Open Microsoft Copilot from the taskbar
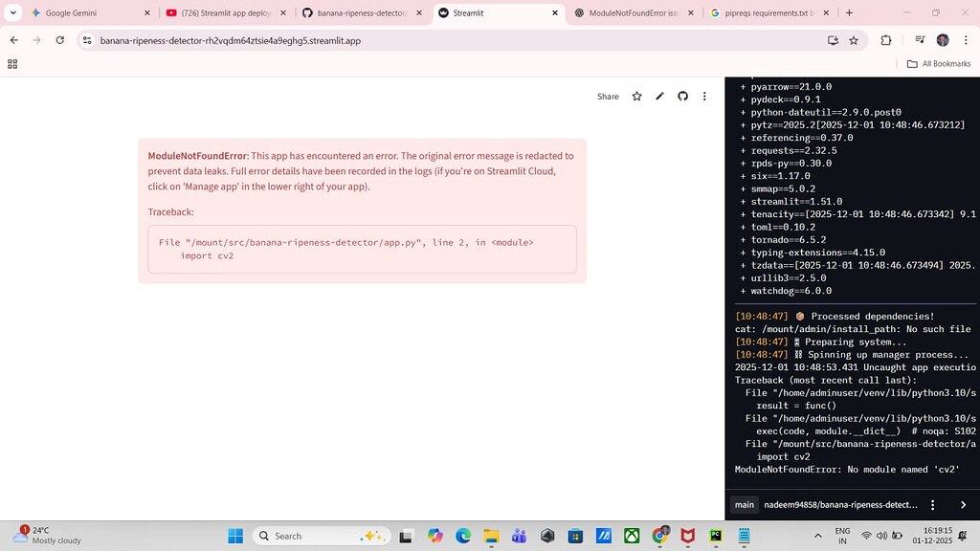980x551 pixels. click(435, 536)
